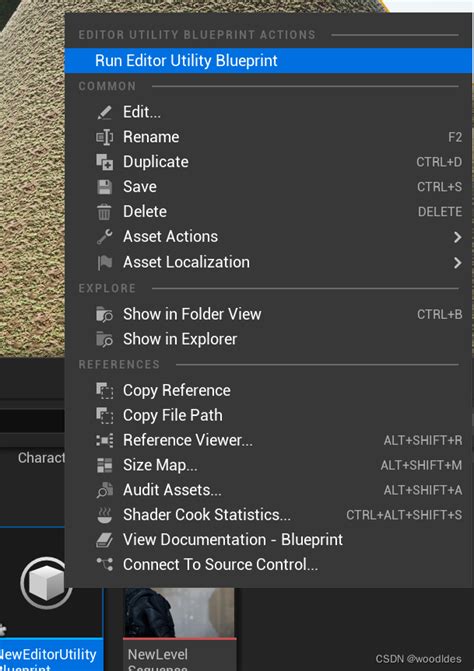Image resolution: width=474 pixels, height=671 pixels.
Task: Click the Audit Assets magnifier icon
Action: click(x=104, y=490)
